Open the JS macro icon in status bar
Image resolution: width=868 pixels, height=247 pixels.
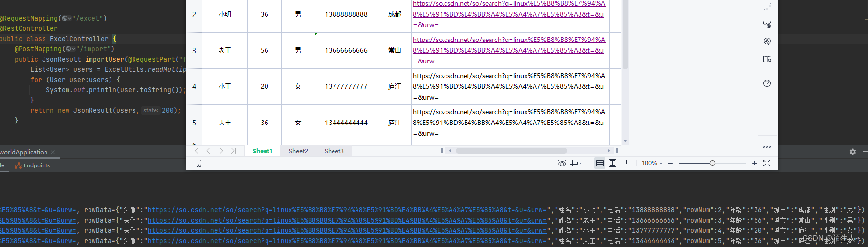[198, 163]
